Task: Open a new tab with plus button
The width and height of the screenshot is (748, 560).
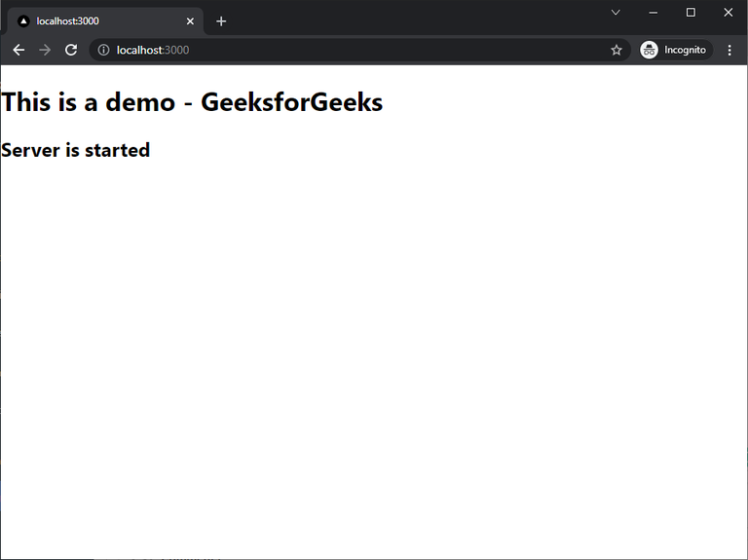Action: click(221, 21)
